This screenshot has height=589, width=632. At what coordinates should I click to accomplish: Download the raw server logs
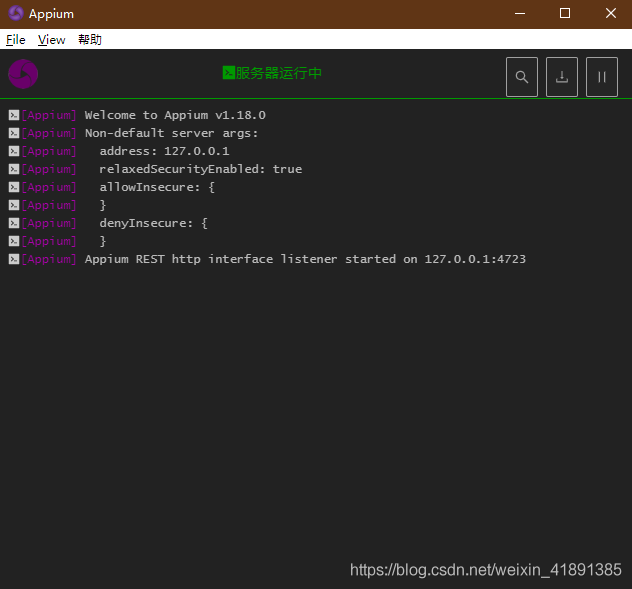click(x=561, y=77)
